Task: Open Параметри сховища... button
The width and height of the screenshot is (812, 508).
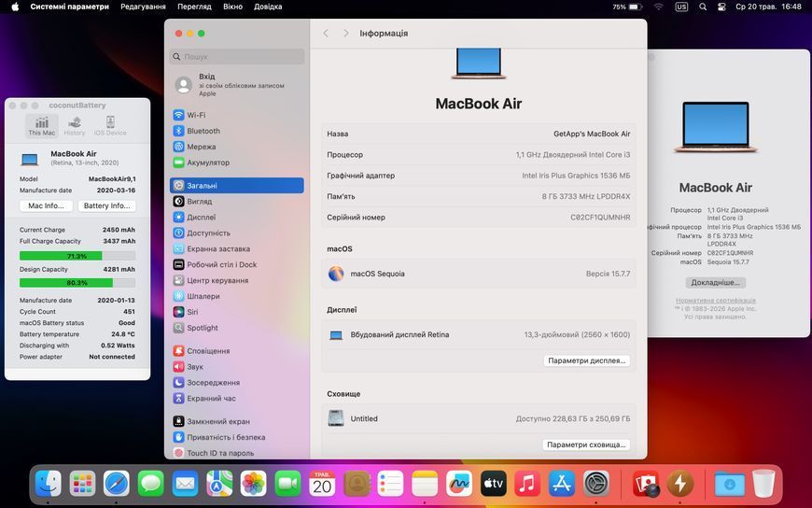Action: click(586, 444)
